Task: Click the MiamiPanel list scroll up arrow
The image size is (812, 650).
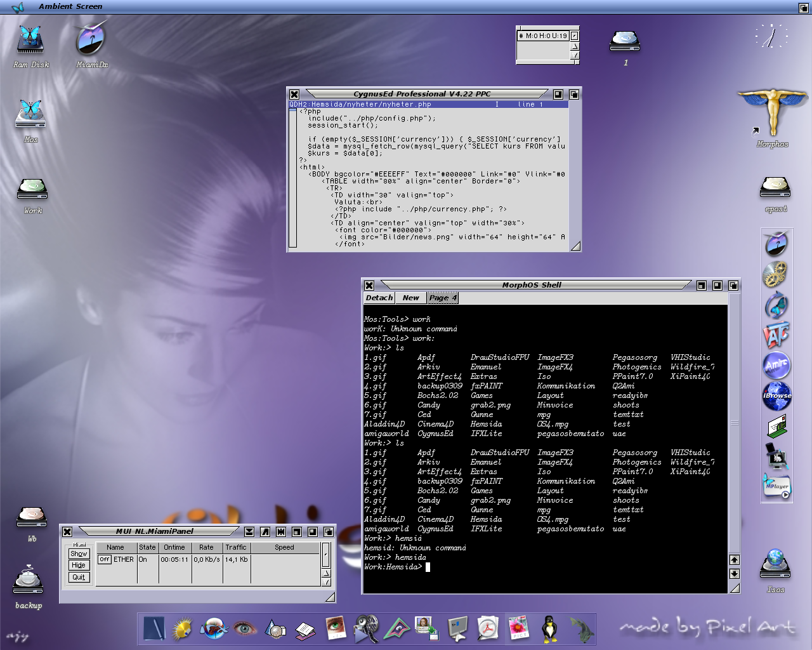Action: [326, 573]
